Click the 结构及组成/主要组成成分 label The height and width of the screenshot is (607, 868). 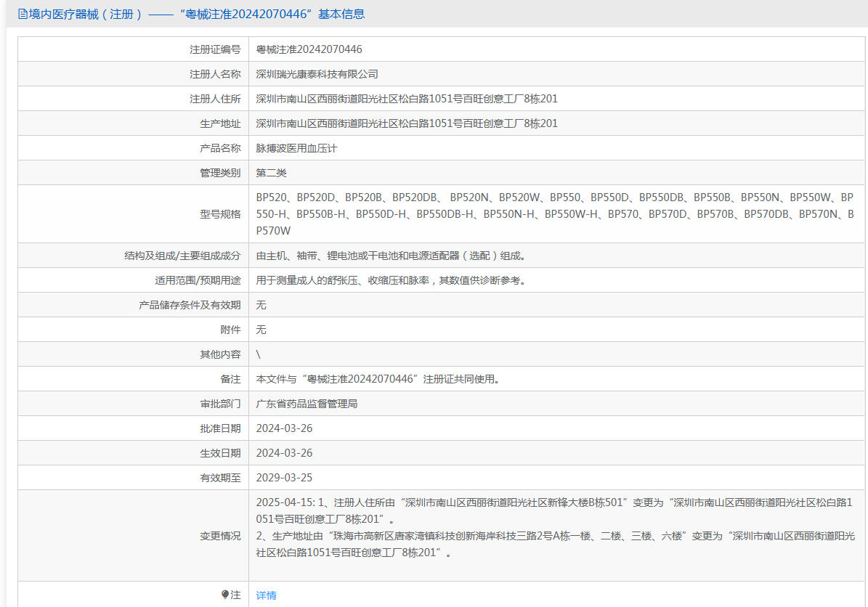pyautogui.click(x=182, y=256)
